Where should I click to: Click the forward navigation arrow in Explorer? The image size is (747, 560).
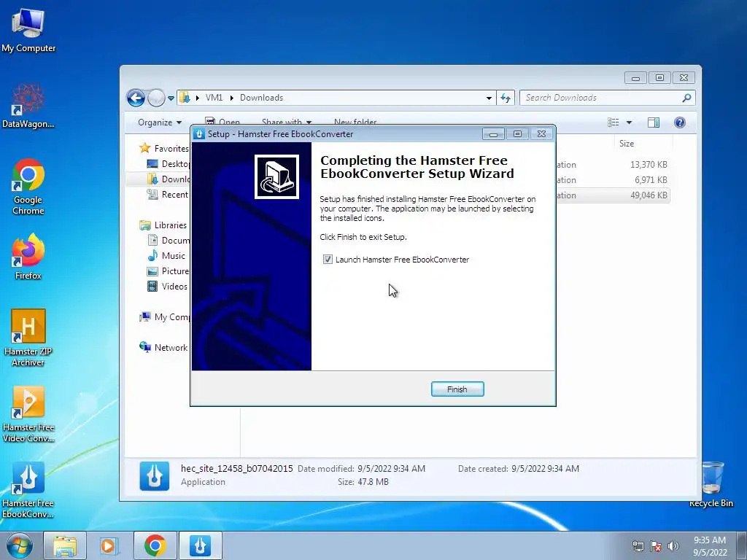coord(156,98)
